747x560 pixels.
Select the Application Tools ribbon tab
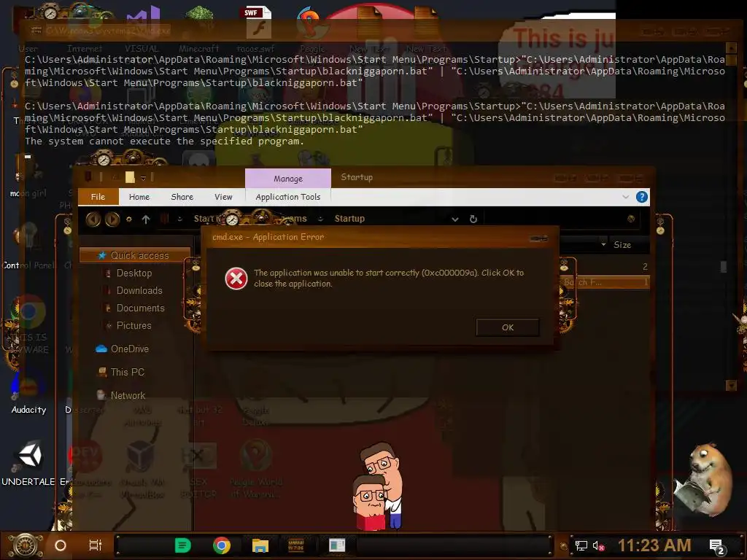click(287, 197)
